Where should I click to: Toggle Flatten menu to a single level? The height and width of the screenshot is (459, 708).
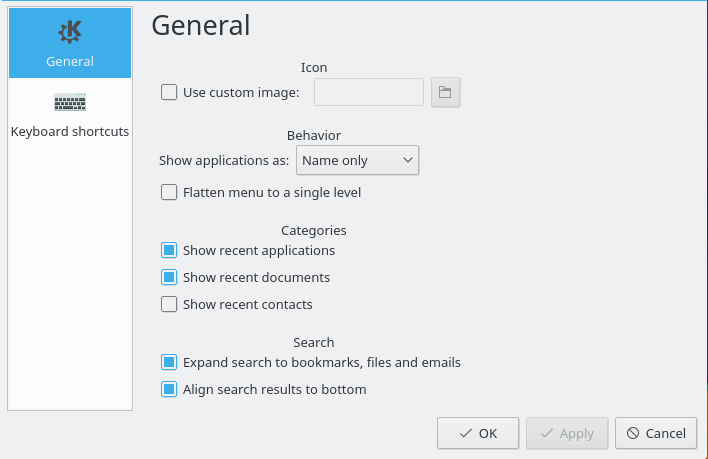click(169, 192)
